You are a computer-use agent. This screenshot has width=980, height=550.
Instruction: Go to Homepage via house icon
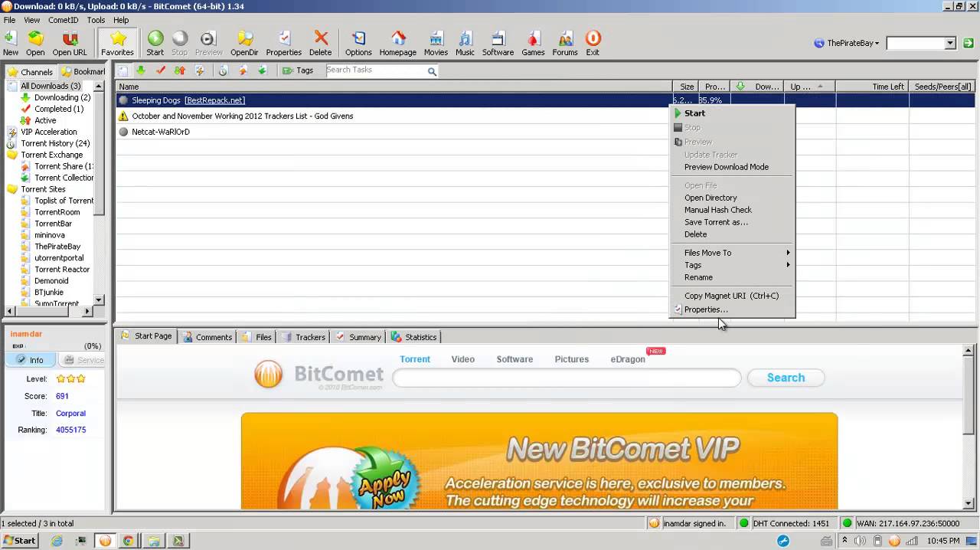tap(398, 43)
